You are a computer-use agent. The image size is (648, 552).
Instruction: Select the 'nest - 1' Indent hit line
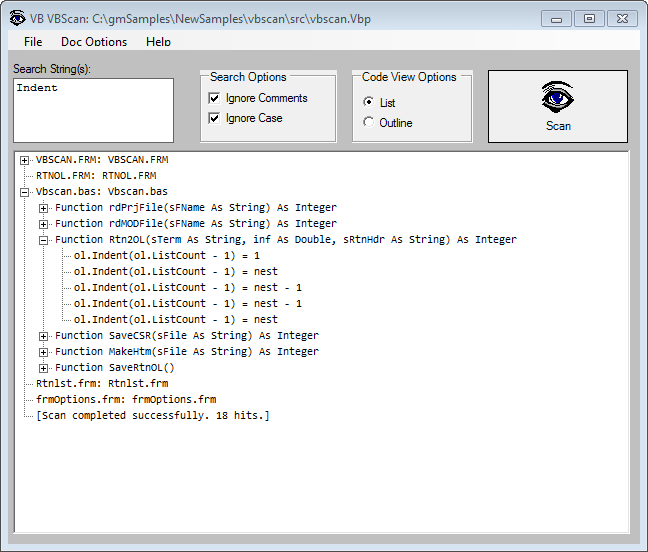pyautogui.click(x=188, y=287)
